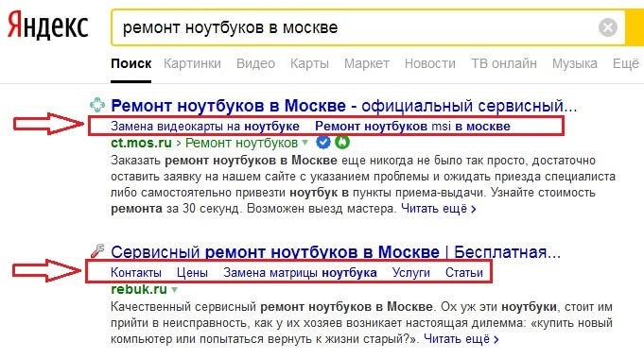This screenshot has height=359, width=644.
Task: Open sitelink 'Замена видеокарты на ноутбуке'
Action: point(205,127)
